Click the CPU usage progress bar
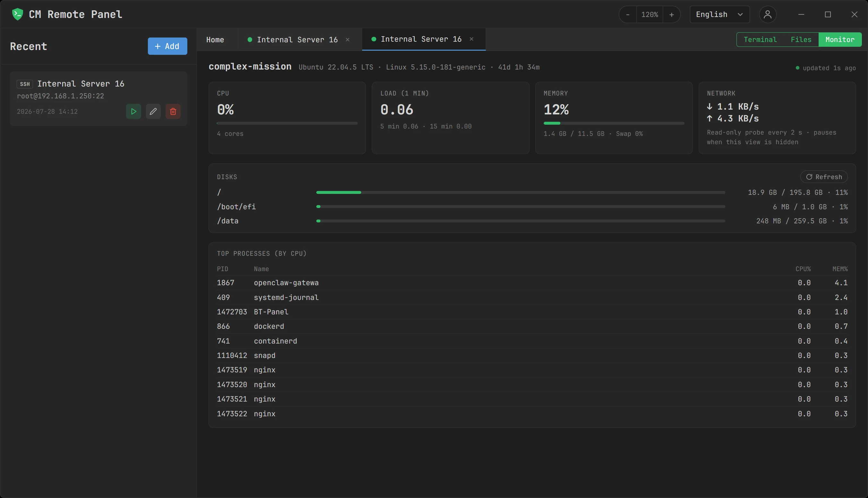 (x=287, y=123)
